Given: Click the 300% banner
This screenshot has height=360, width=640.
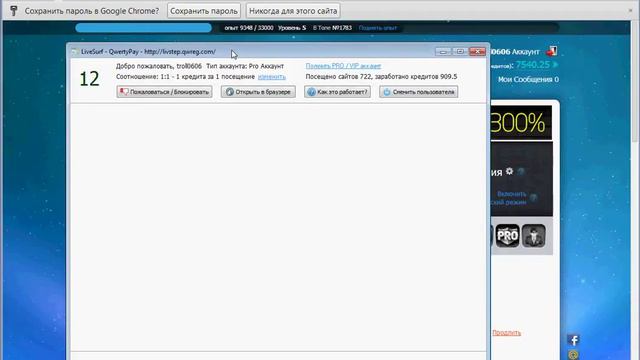Looking at the screenshot, I should 521,122.
